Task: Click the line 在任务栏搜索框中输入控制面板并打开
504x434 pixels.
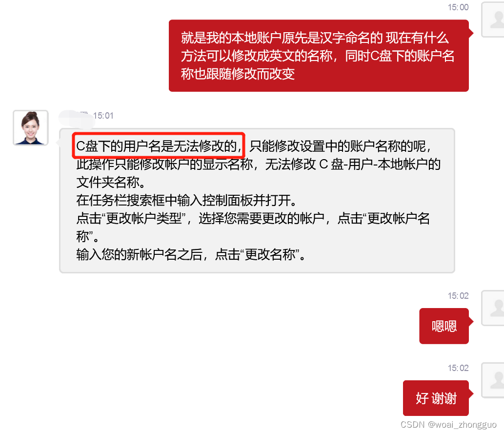Action: coord(186,201)
